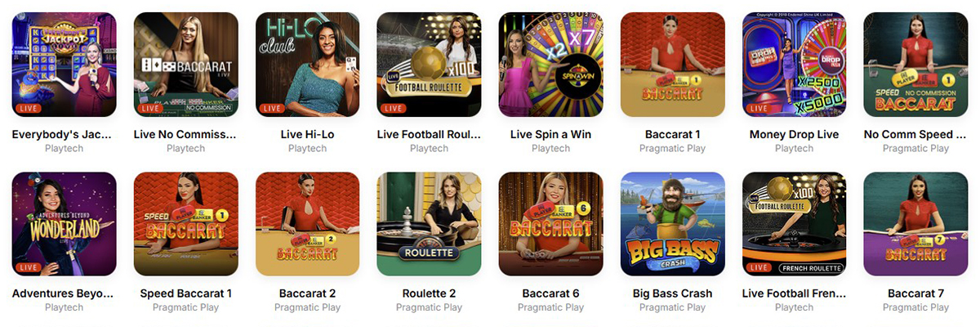Screen dimensions: 980x327
Task: Open the Baccarat 6 thumbnail
Action: [550, 224]
